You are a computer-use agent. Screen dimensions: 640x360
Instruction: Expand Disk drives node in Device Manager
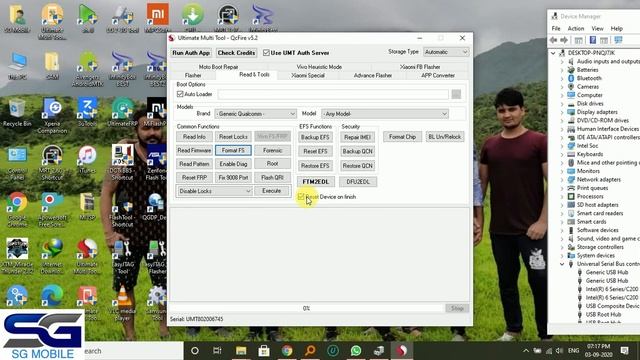click(x=562, y=104)
